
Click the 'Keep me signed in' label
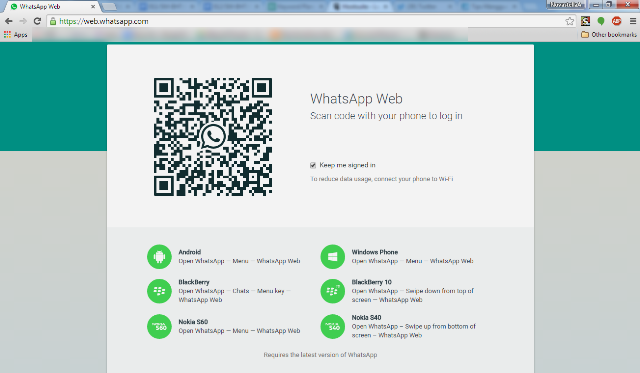click(x=347, y=165)
